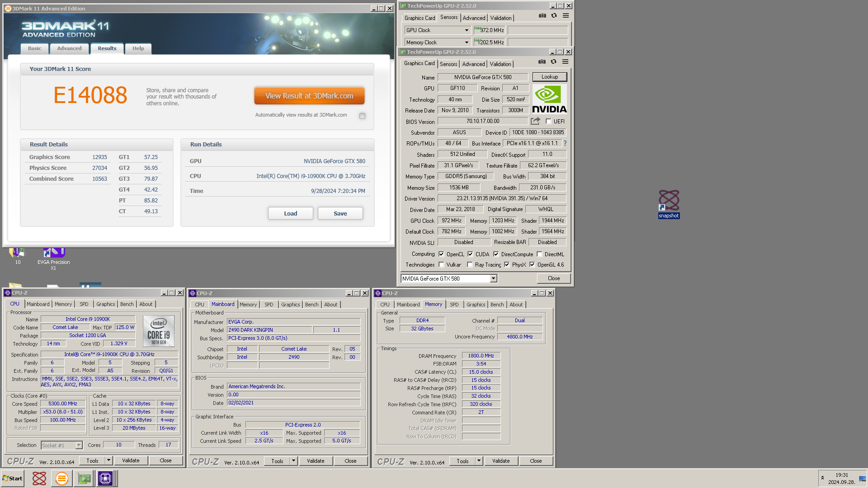Click the GPU-Z screenshot camera icon
Image resolution: width=868 pixels, height=488 pixels.
tap(542, 62)
